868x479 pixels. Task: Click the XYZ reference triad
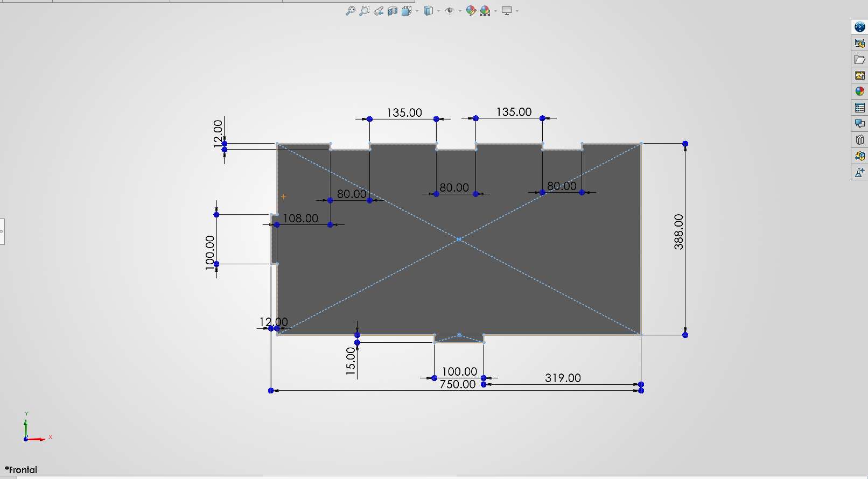pyautogui.click(x=37, y=427)
